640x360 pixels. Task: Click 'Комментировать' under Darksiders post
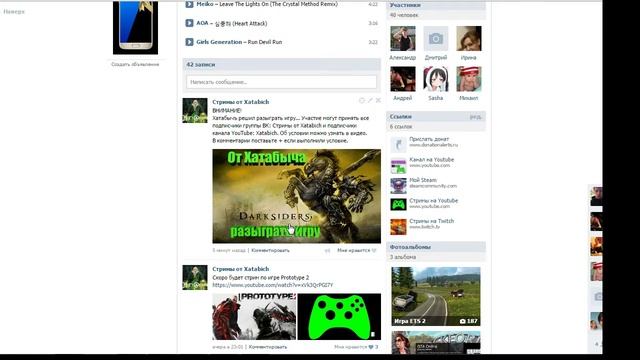pos(270,250)
